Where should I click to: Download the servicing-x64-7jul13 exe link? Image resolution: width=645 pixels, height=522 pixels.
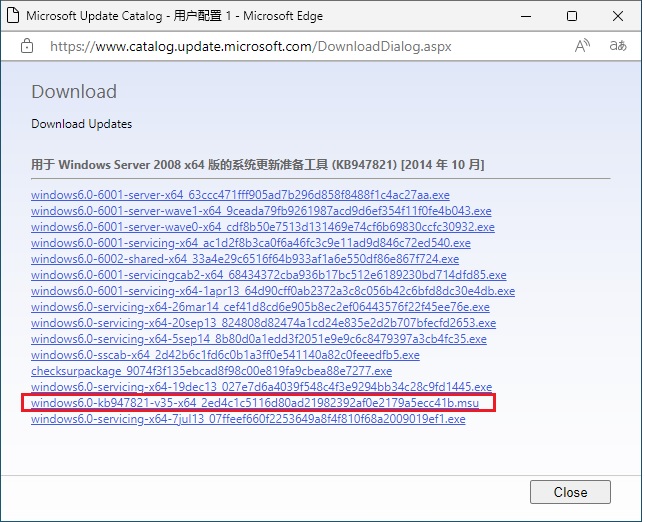tap(248, 419)
